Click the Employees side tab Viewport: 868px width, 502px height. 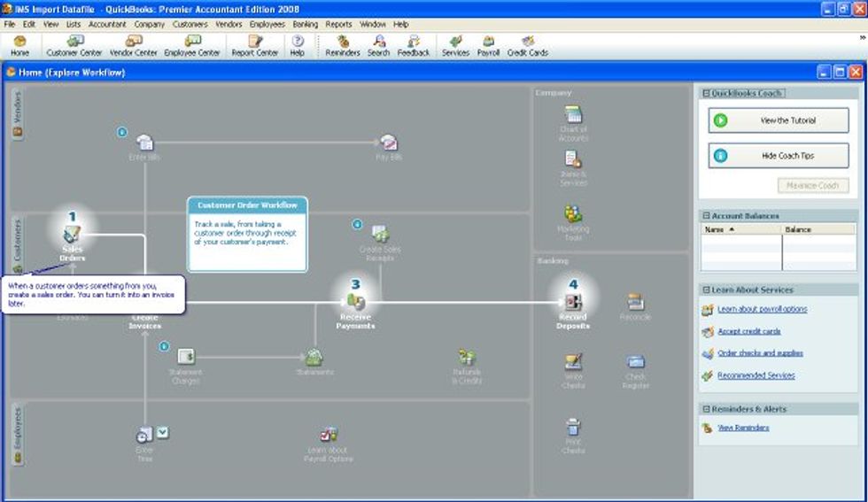(18, 435)
